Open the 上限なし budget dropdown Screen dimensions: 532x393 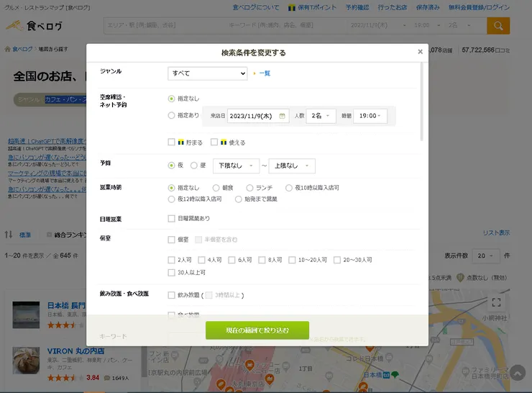[292, 166]
